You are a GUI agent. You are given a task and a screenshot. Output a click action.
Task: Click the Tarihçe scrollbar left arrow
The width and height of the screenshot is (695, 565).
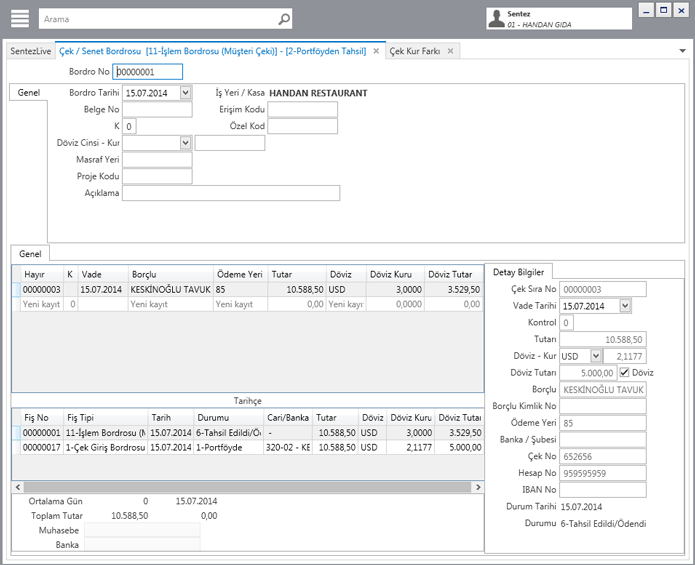click(18, 487)
